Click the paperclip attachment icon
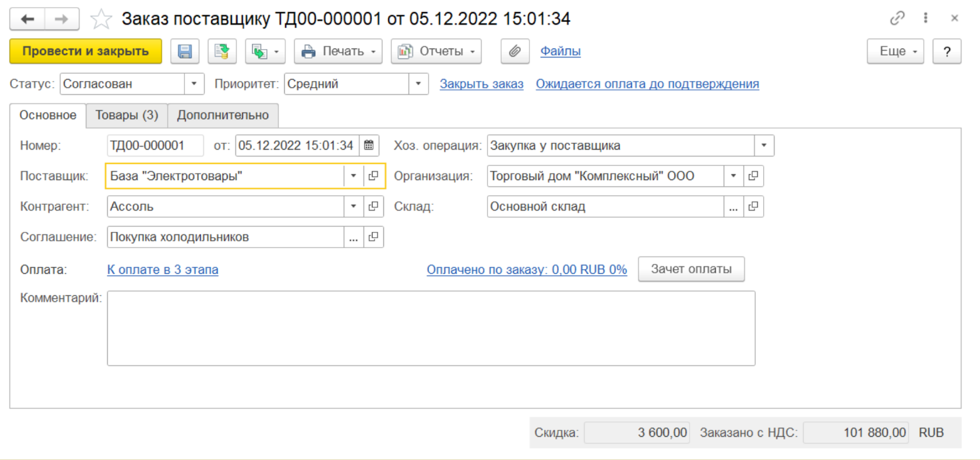The height and width of the screenshot is (460, 980). [x=514, y=52]
